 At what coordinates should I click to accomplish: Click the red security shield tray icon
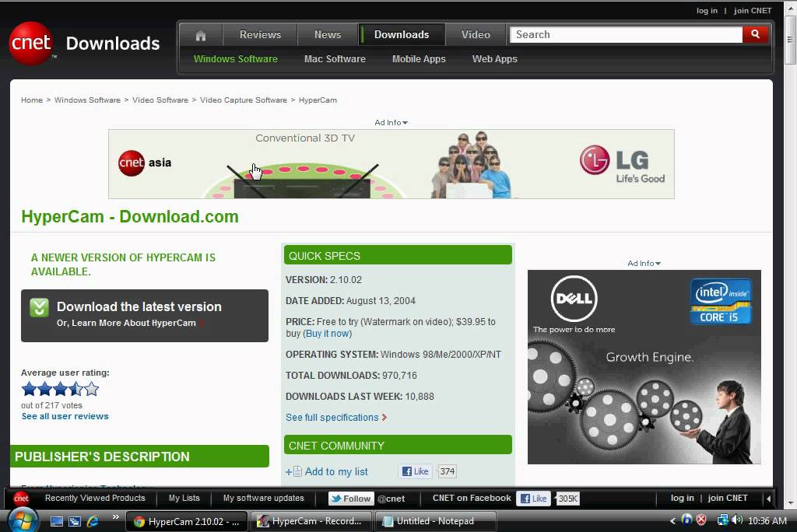(701, 520)
